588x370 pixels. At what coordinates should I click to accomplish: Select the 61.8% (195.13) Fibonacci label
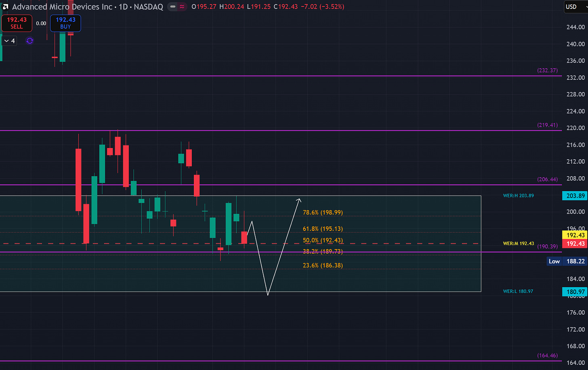(x=323, y=228)
